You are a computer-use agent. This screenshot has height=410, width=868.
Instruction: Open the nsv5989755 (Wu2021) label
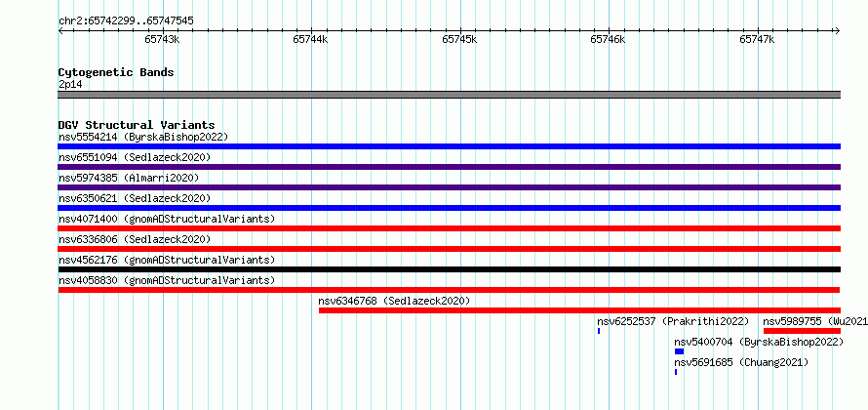click(x=815, y=321)
